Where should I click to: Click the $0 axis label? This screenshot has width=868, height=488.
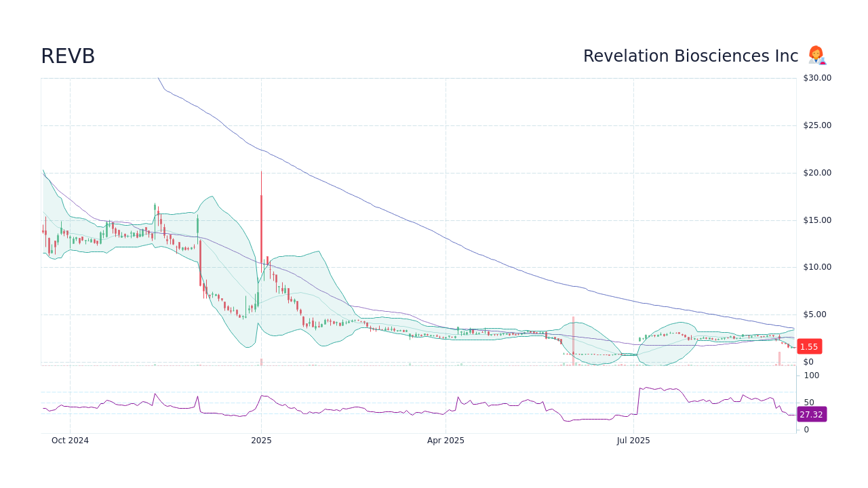tap(807, 361)
